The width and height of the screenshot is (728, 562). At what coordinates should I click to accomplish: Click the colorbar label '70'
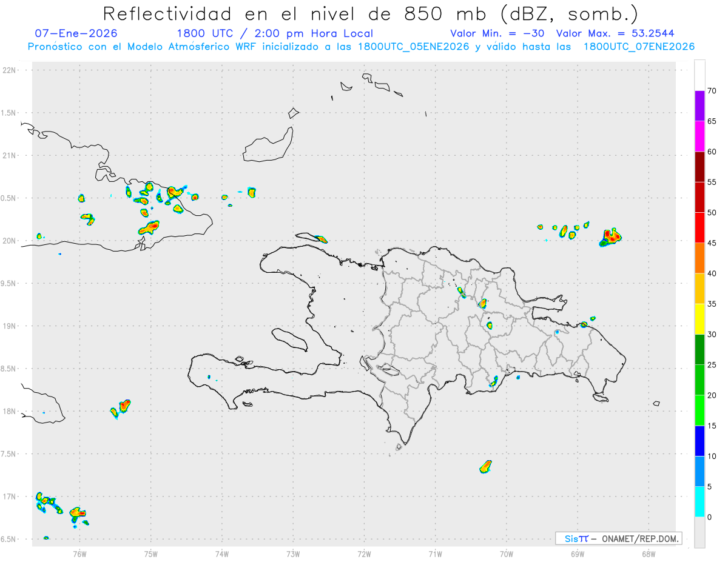tap(712, 91)
